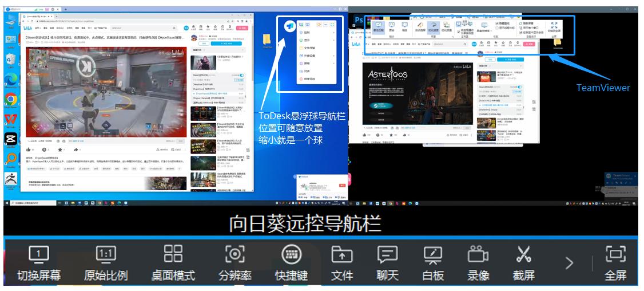This screenshot has width=644, height=291.
Task: Open 屏幕 submenu in ToDesk panel
Action: (316, 64)
